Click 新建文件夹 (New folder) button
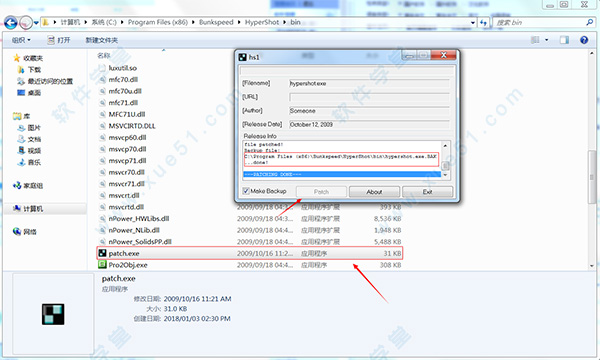The image size is (600, 360). click(x=101, y=40)
